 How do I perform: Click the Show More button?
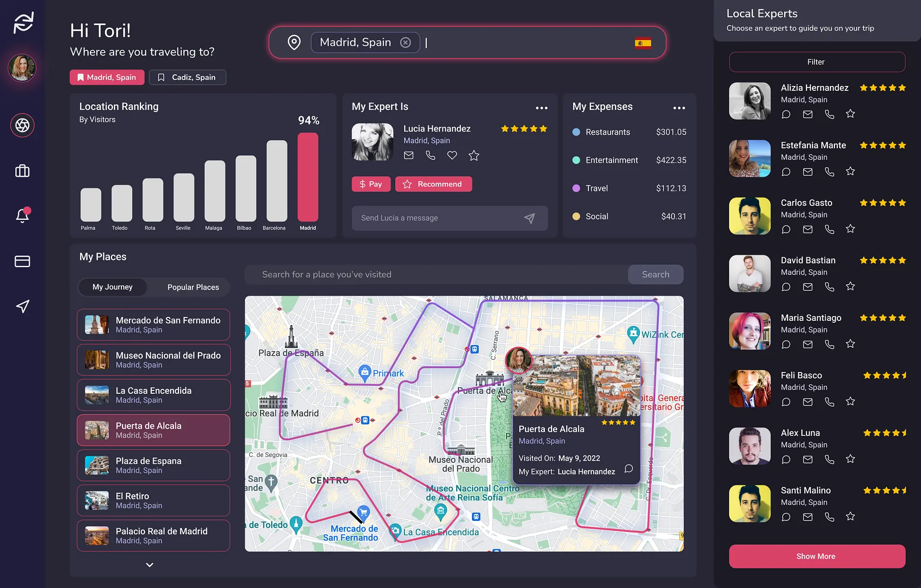click(x=817, y=556)
